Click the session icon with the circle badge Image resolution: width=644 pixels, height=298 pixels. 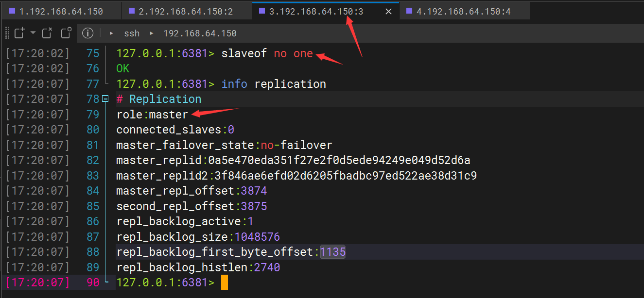click(x=66, y=33)
